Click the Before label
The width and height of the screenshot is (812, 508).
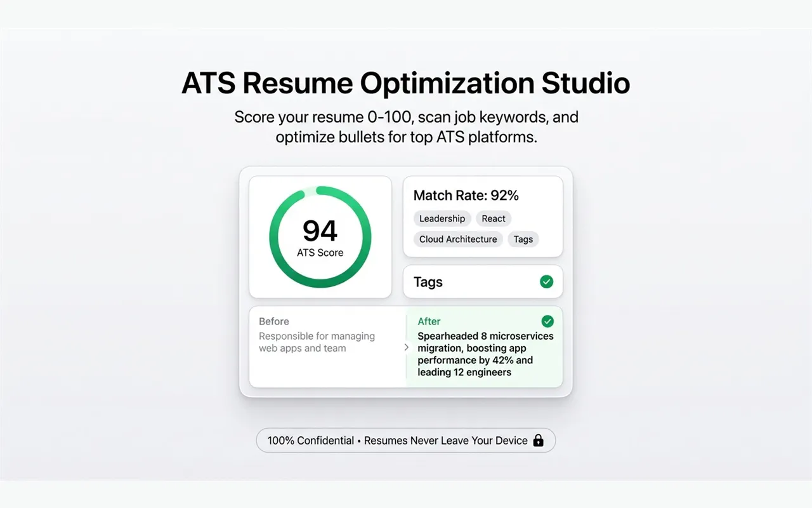pyautogui.click(x=274, y=321)
